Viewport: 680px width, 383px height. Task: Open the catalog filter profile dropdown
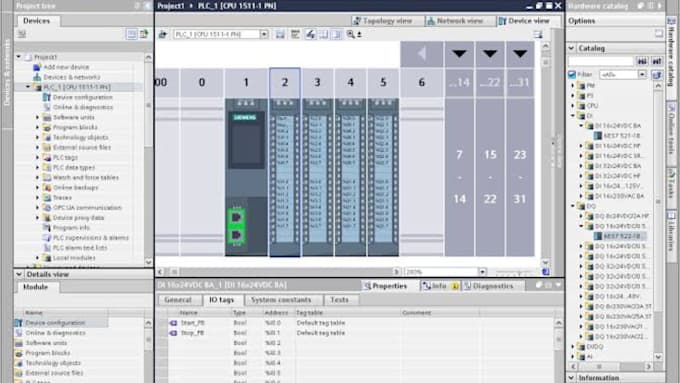point(642,75)
